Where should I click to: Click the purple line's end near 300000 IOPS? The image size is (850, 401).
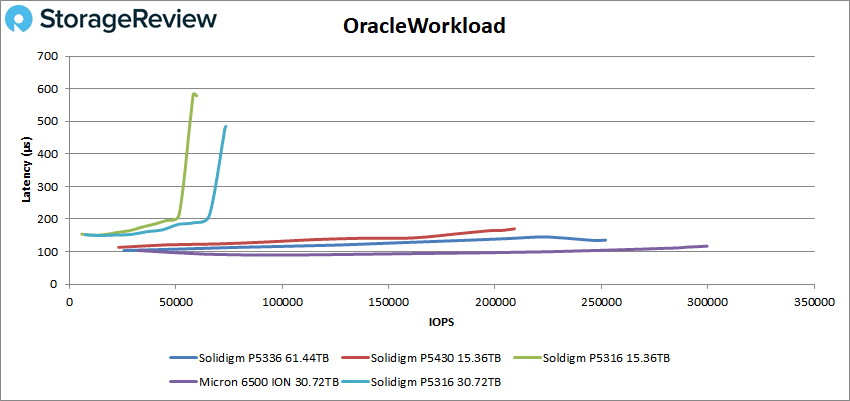pyautogui.click(x=706, y=246)
